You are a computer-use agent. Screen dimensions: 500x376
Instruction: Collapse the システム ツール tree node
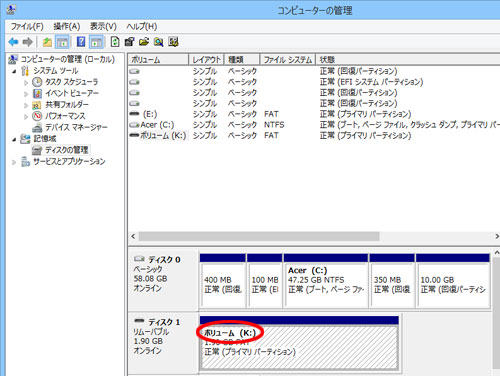[x=14, y=71]
